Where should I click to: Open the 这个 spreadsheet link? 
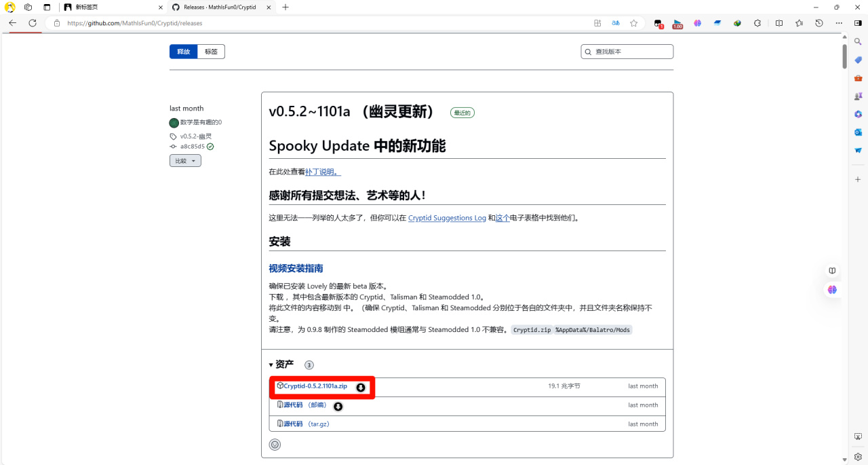click(x=502, y=218)
